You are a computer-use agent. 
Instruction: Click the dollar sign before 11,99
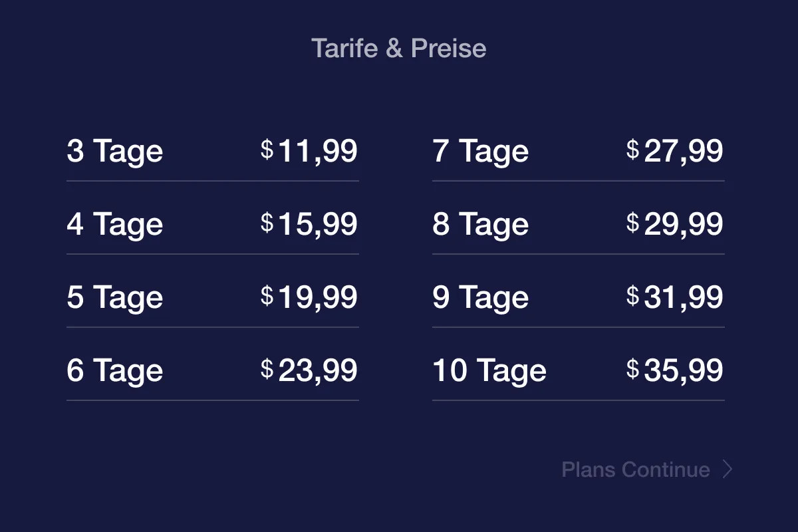tap(267, 150)
